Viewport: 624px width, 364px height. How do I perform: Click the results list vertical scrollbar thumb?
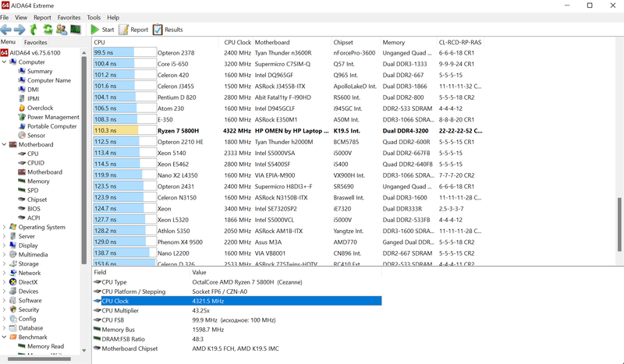619,224
